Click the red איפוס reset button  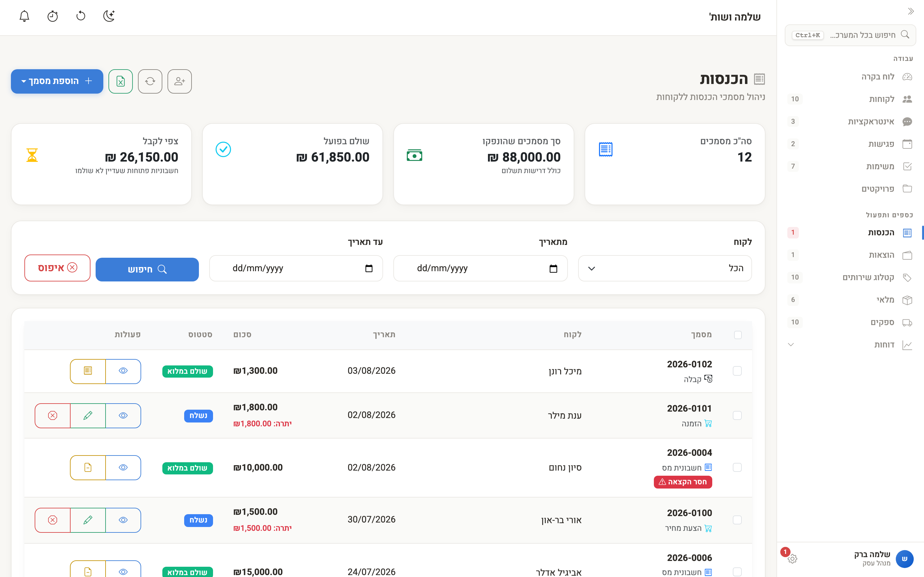[57, 268]
